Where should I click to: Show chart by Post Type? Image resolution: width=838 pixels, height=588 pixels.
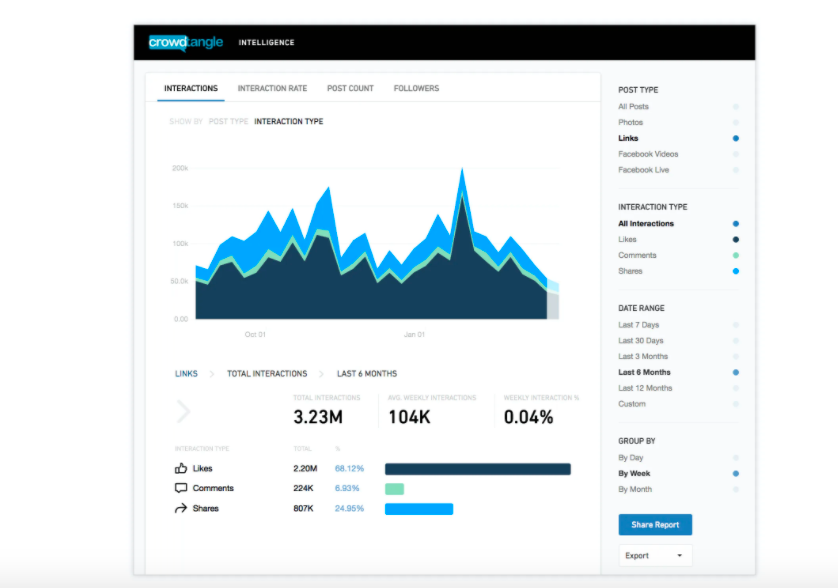pyautogui.click(x=226, y=122)
